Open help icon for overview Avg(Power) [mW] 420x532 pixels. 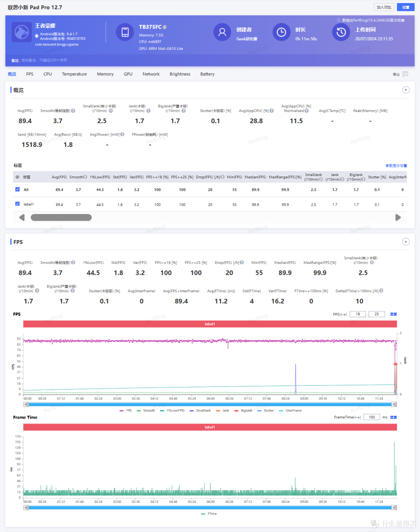point(122,134)
